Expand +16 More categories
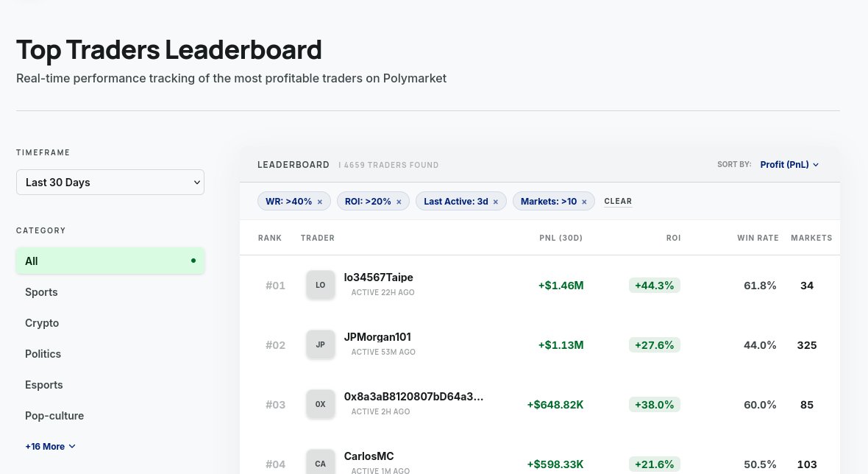Image resolution: width=868 pixels, height=474 pixels. (x=50, y=446)
